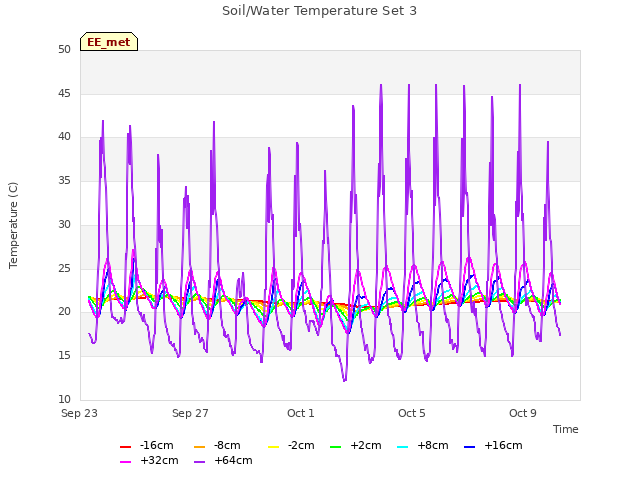This screenshot has width=640, height=480.
Task: Click the red -16cm legend color swatch
Action: (125, 447)
